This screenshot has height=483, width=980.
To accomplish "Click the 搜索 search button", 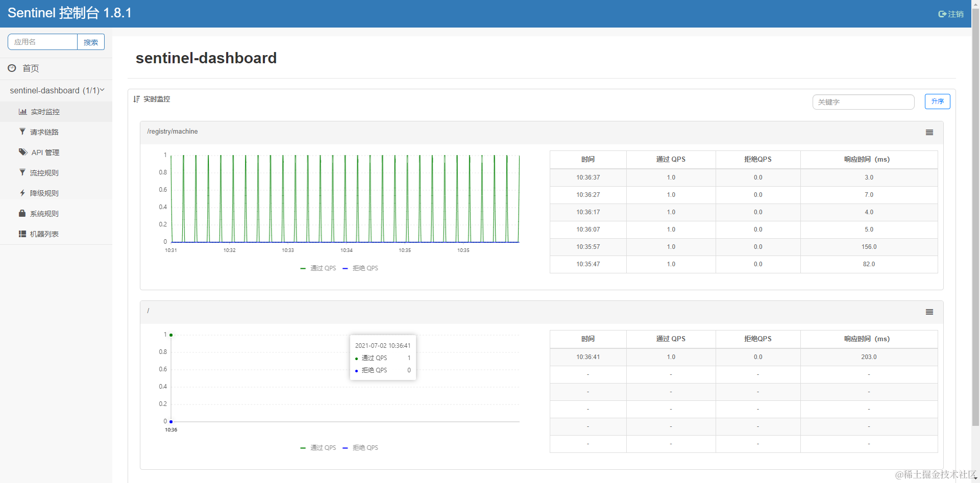I will pyautogui.click(x=91, y=42).
